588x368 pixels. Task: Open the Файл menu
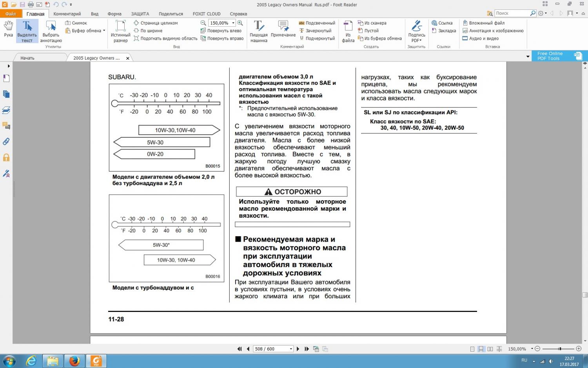11,14
